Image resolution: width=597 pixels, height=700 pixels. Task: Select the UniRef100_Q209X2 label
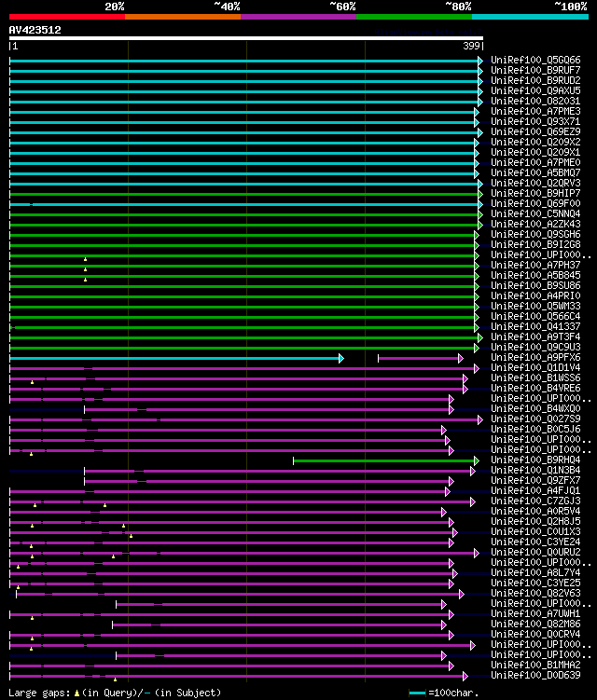tap(535, 142)
